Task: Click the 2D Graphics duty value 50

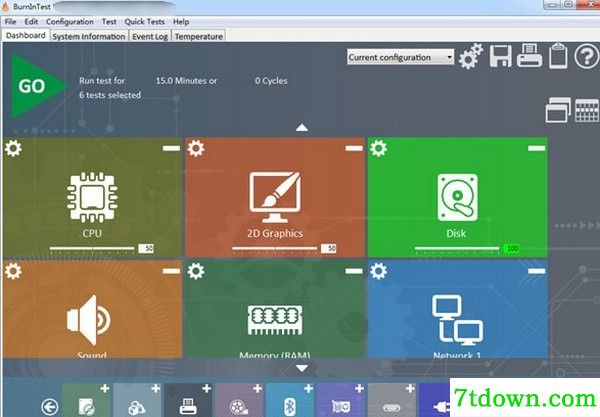Action: [x=329, y=248]
